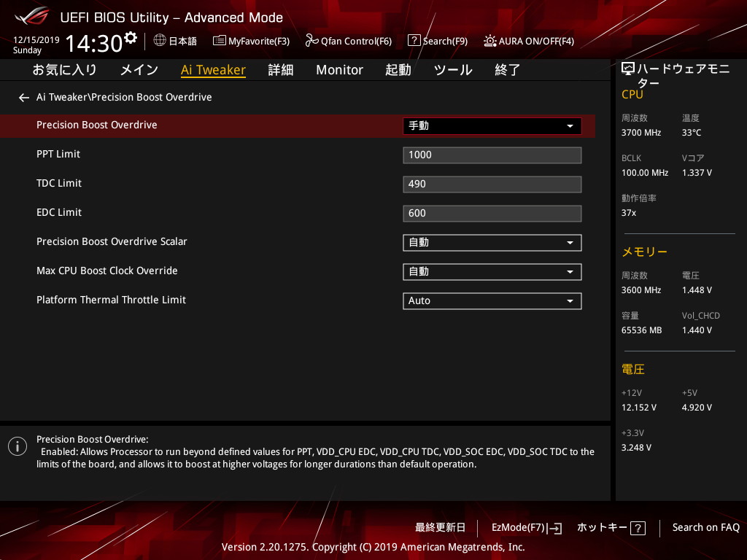Open MyFavorite(F3) list icon
The image size is (747, 560).
[x=219, y=41]
